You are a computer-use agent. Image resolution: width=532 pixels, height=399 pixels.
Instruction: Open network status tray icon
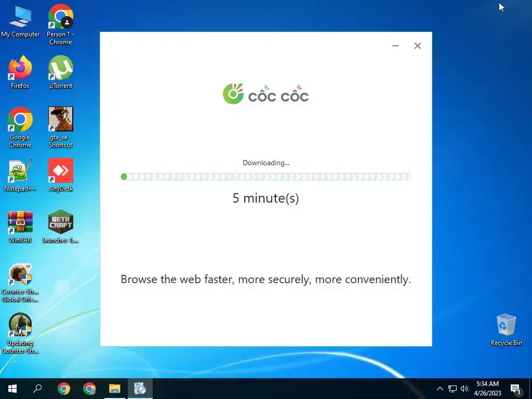click(453, 389)
